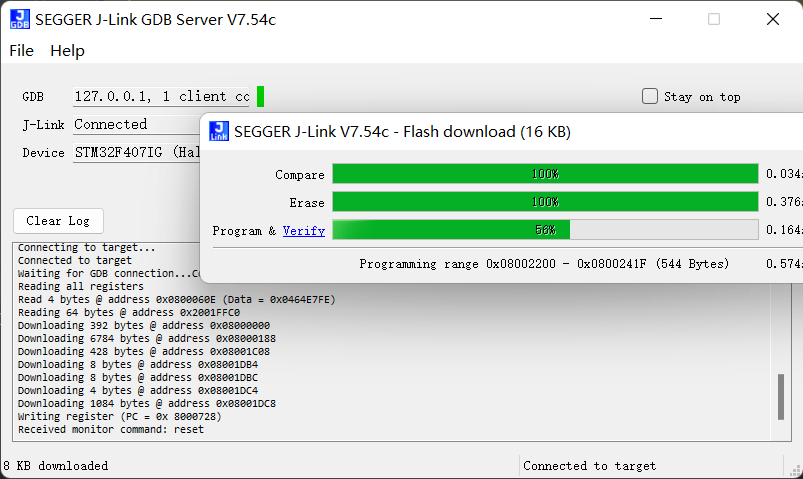Click the '8 KB downloaded' status bar text
The height and width of the screenshot is (479, 803).
tap(56, 466)
